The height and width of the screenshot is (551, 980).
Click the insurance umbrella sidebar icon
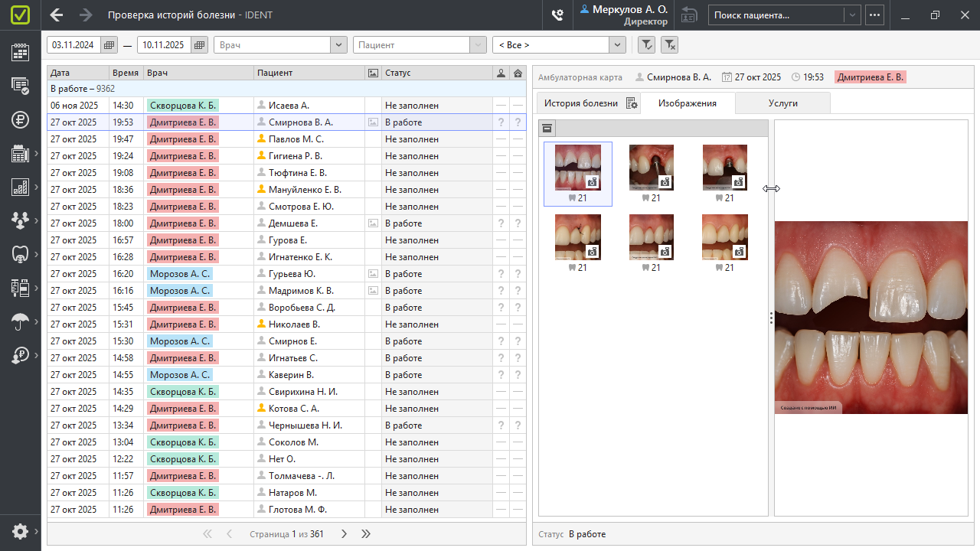coord(20,322)
